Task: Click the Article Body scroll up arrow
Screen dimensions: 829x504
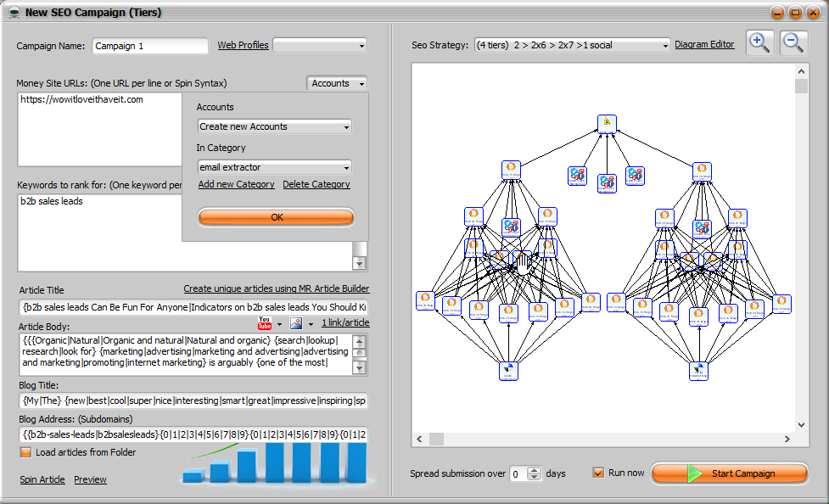Action: pos(360,341)
